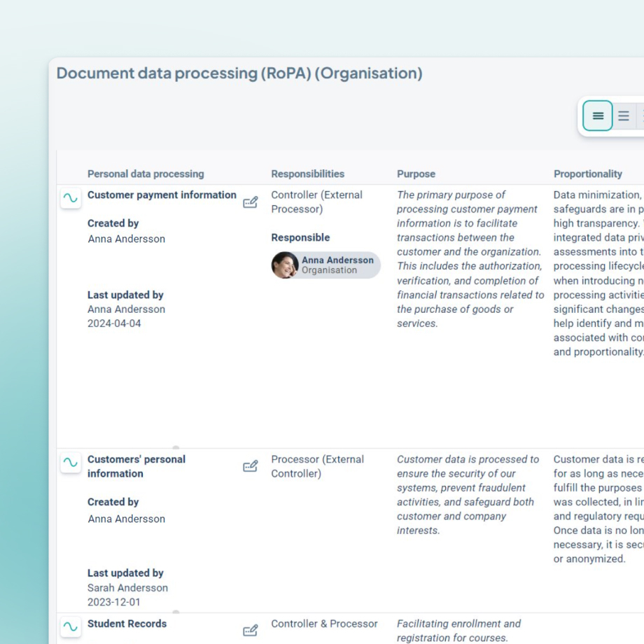This screenshot has height=644, width=644.
Task: Grab the resize handle below the first row
Action: pyautogui.click(x=176, y=447)
